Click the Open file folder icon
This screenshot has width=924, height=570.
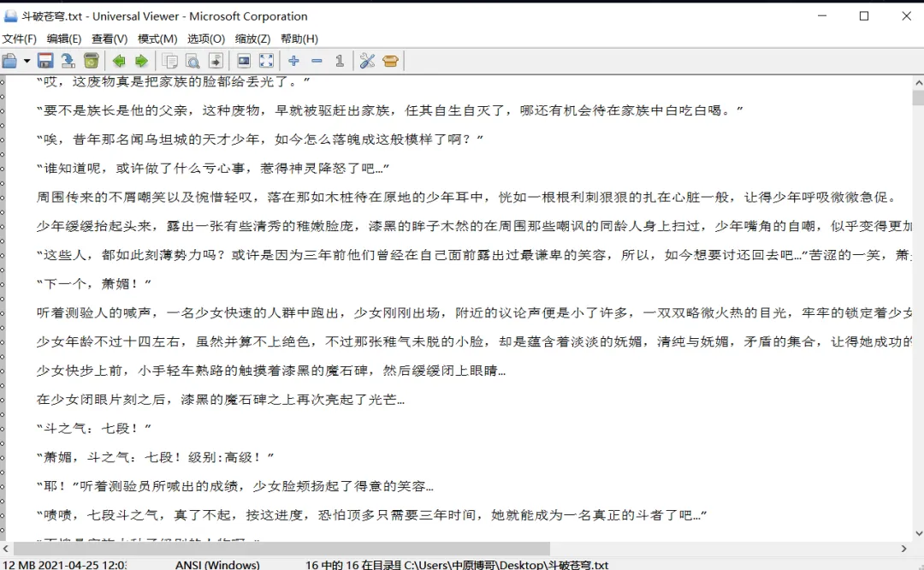[9, 61]
